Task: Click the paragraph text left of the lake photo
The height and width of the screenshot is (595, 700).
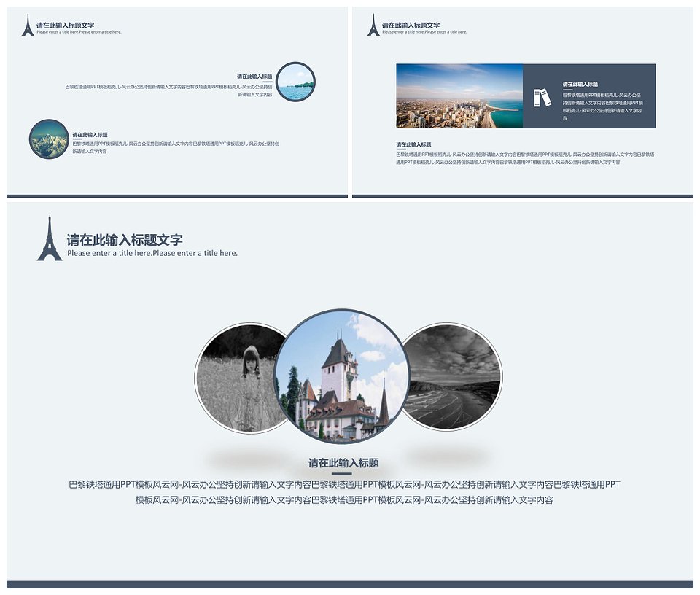Action: pyautogui.click(x=168, y=90)
